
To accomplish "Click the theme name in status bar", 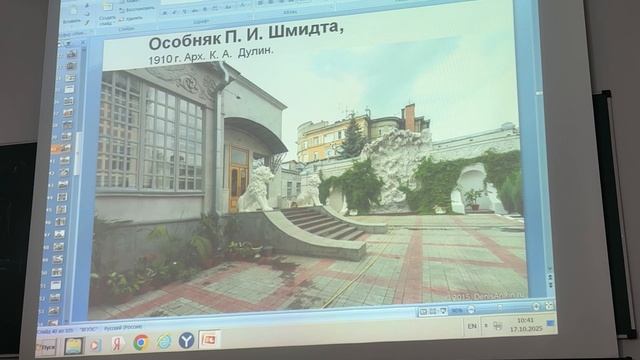I will tap(88, 329).
